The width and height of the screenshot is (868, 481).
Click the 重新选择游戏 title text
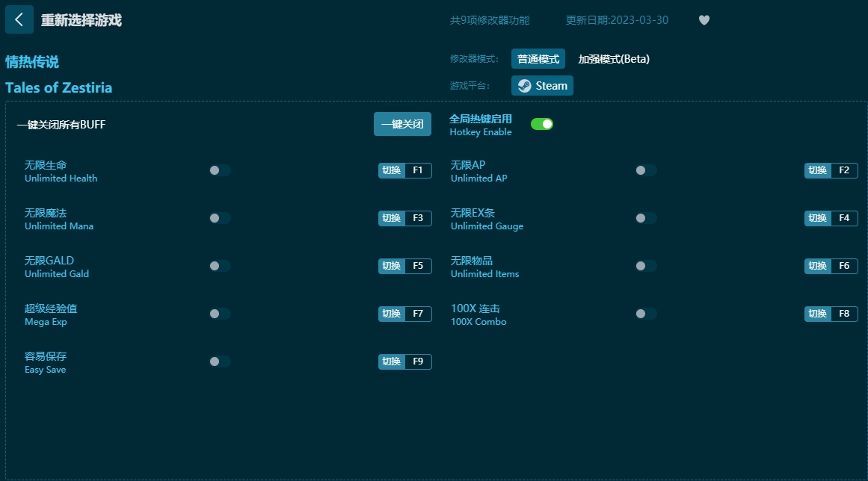[81, 20]
